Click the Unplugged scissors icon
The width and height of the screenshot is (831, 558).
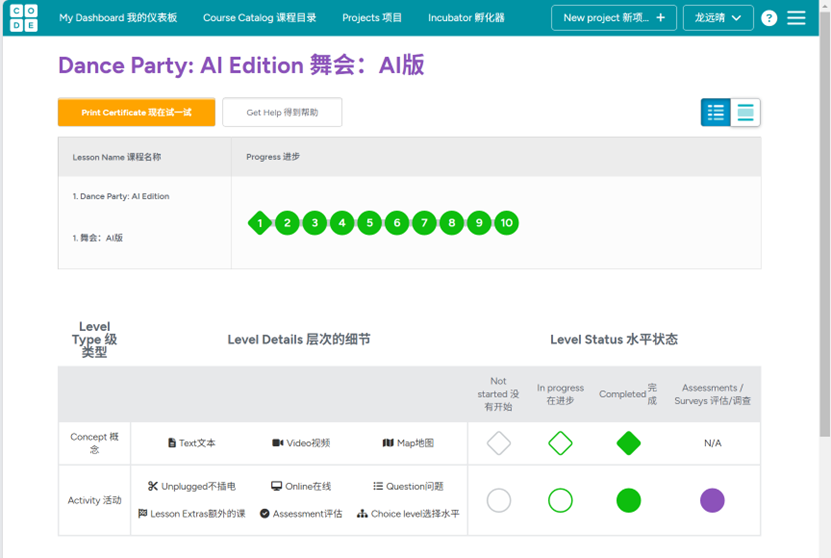[x=153, y=486]
